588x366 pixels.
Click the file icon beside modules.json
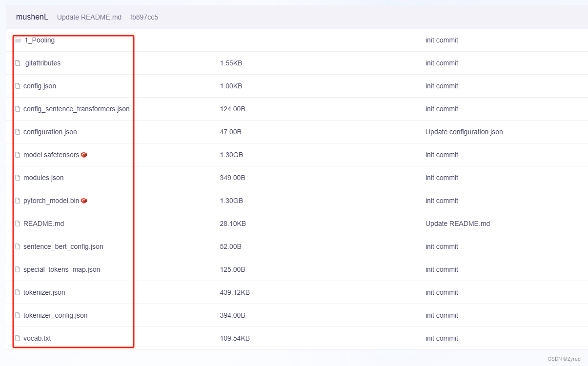tap(18, 178)
